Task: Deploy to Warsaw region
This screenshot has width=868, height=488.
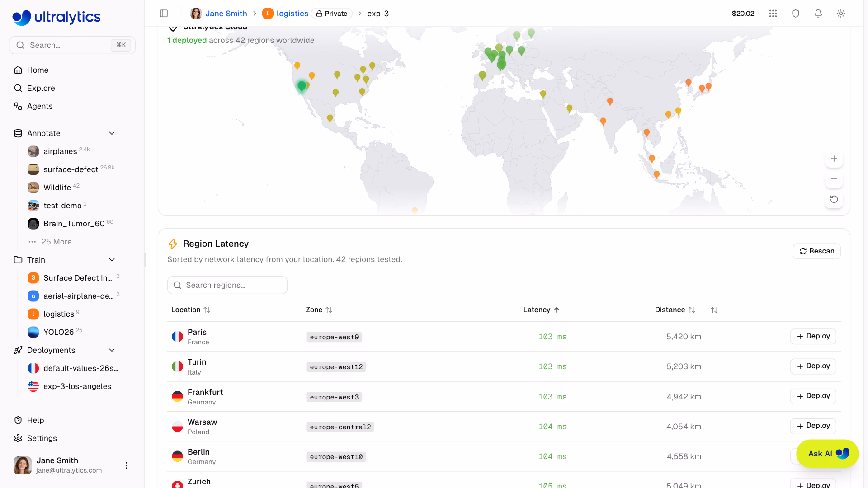Action: [813, 426]
